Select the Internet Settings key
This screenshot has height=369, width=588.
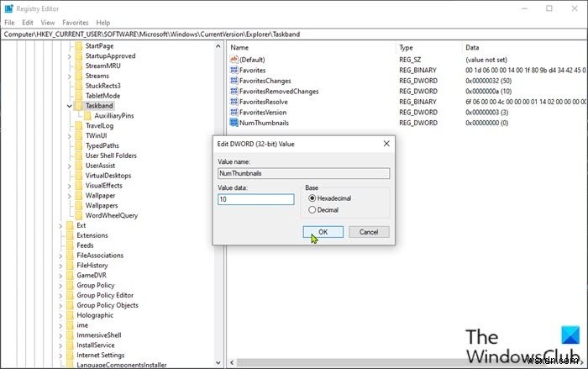101,355
